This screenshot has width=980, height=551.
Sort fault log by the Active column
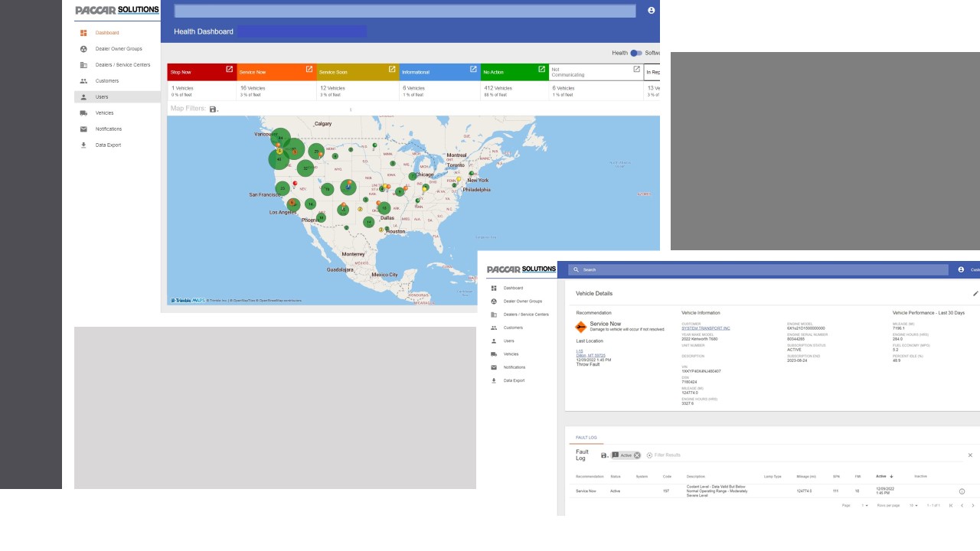[884, 476]
